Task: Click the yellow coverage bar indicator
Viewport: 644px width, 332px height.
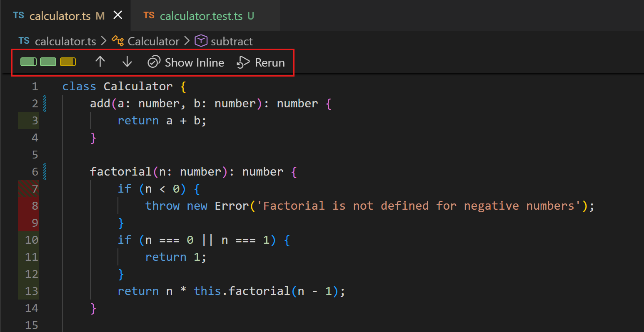Action: (x=68, y=62)
